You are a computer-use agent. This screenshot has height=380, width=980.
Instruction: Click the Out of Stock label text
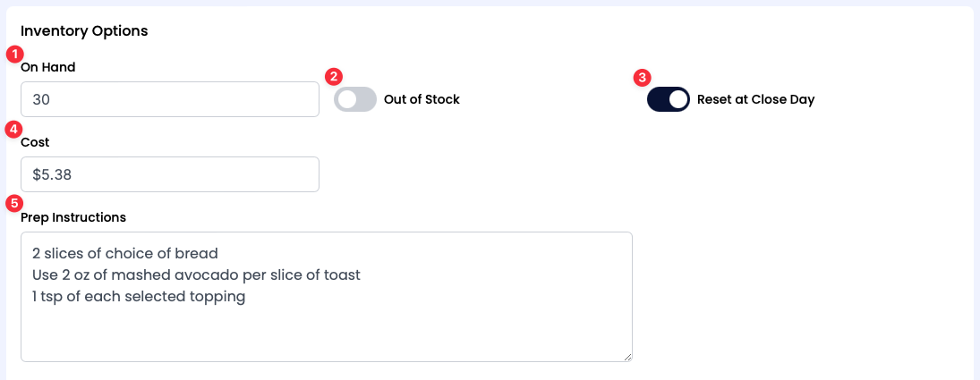[x=421, y=99]
